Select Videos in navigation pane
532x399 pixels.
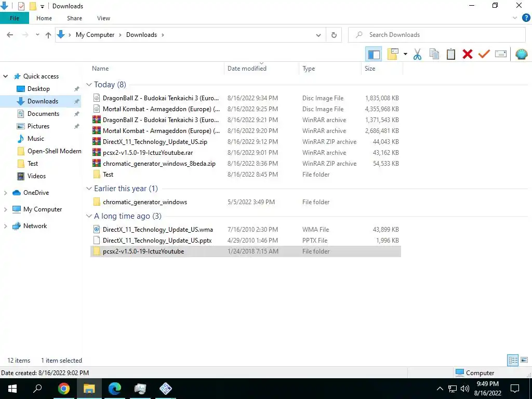[36, 176]
